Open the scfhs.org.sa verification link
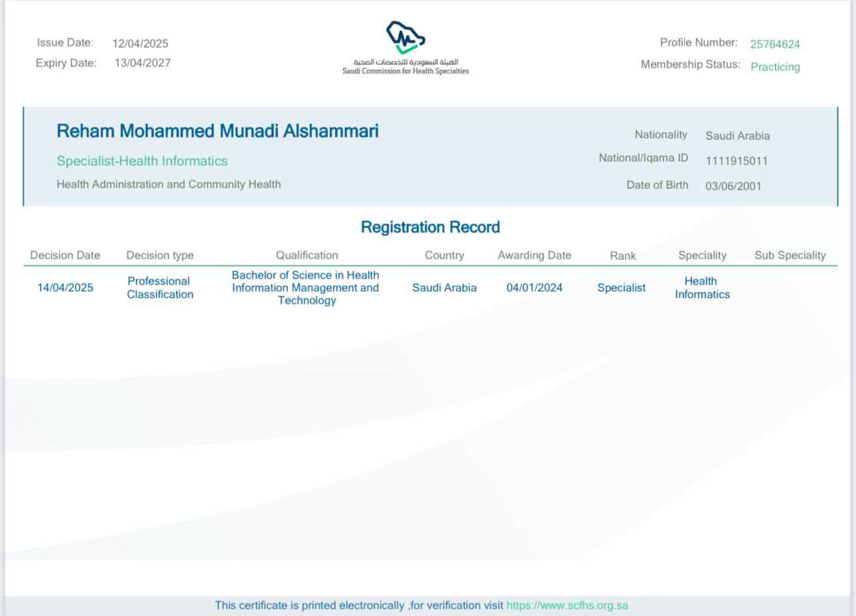The height and width of the screenshot is (616, 856). click(x=567, y=605)
